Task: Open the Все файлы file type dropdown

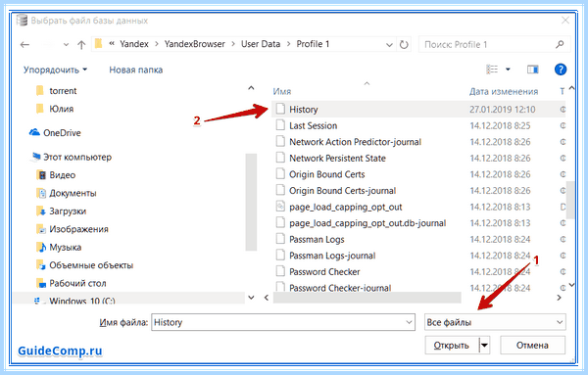Action: coord(495,322)
